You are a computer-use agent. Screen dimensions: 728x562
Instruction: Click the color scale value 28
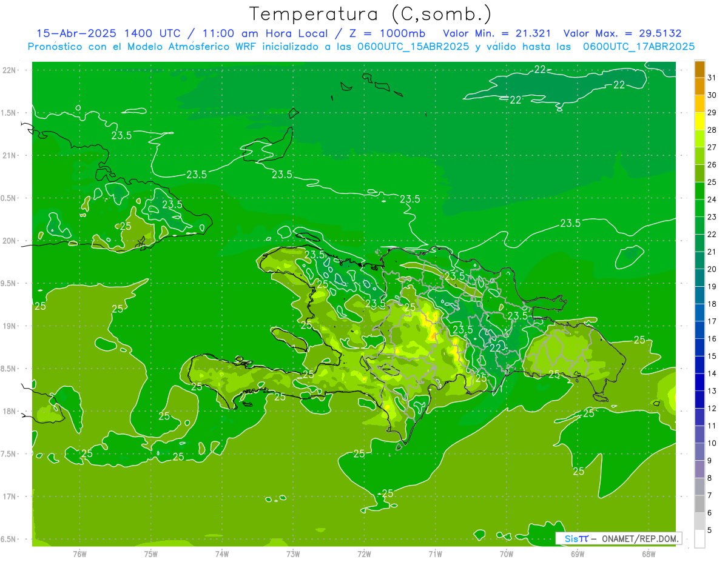click(x=712, y=130)
